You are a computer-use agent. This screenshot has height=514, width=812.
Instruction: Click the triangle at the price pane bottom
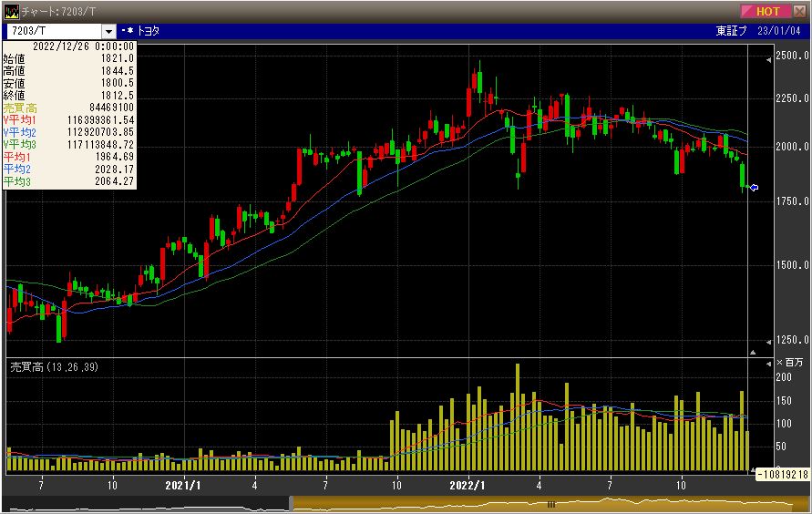click(x=753, y=351)
